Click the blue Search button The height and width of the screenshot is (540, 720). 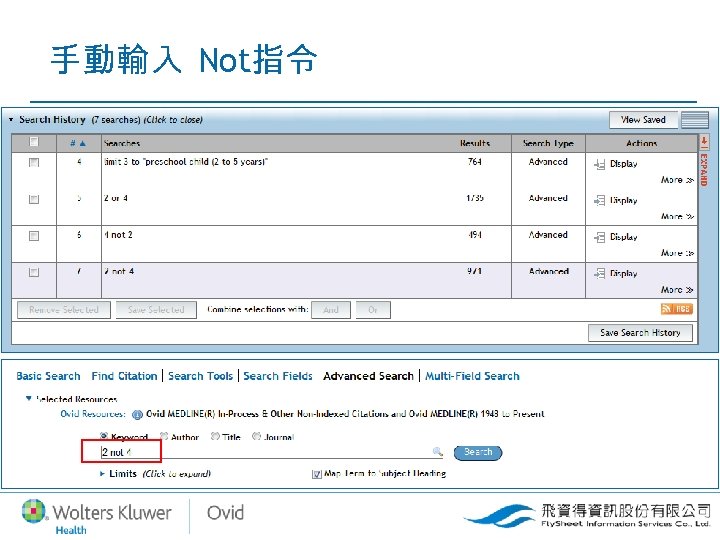(478, 452)
